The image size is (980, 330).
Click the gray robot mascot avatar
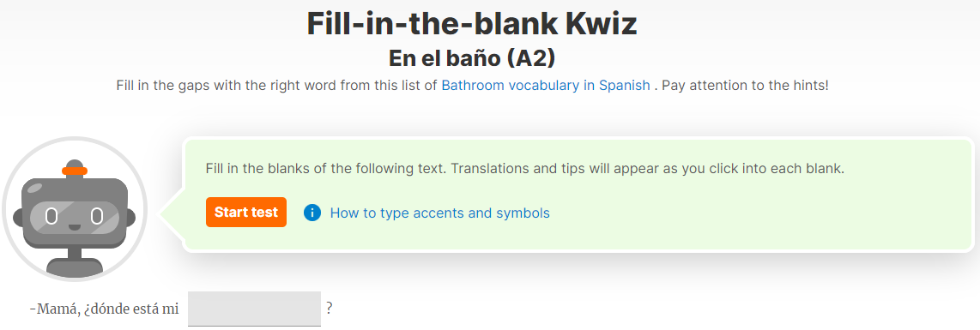(75, 210)
